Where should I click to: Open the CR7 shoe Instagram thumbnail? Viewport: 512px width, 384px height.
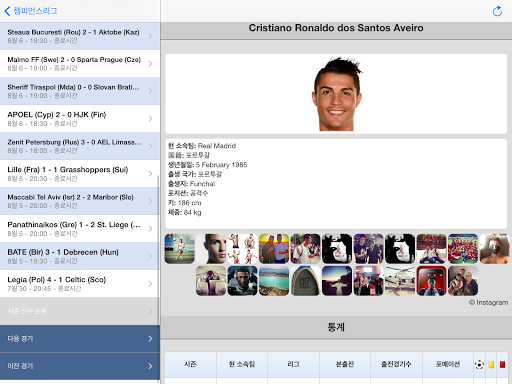pos(305,281)
